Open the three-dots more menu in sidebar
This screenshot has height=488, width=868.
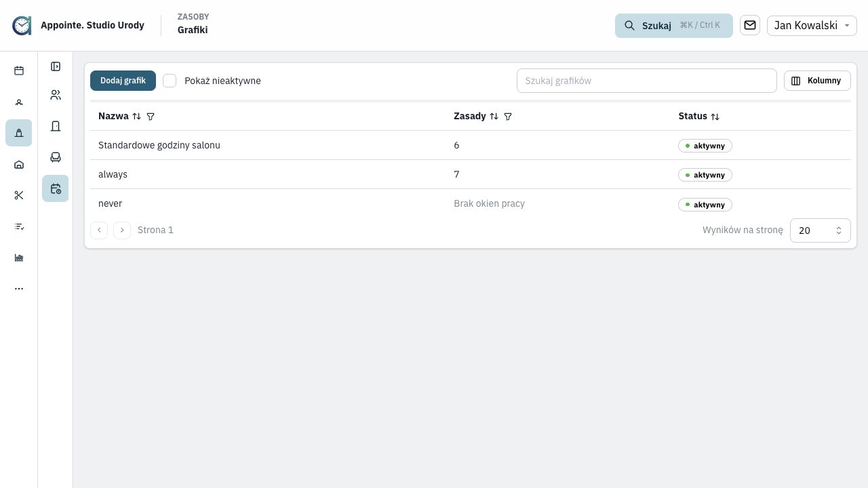(x=19, y=289)
